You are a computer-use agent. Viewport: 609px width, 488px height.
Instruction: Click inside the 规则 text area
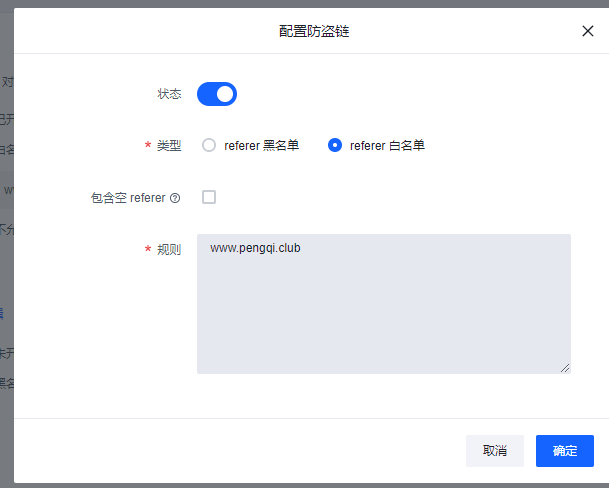(x=384, y=304)
